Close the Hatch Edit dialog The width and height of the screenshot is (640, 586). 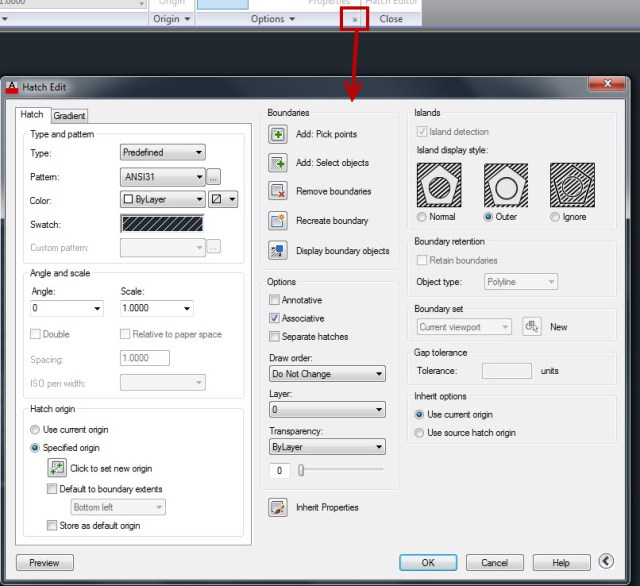607,84
